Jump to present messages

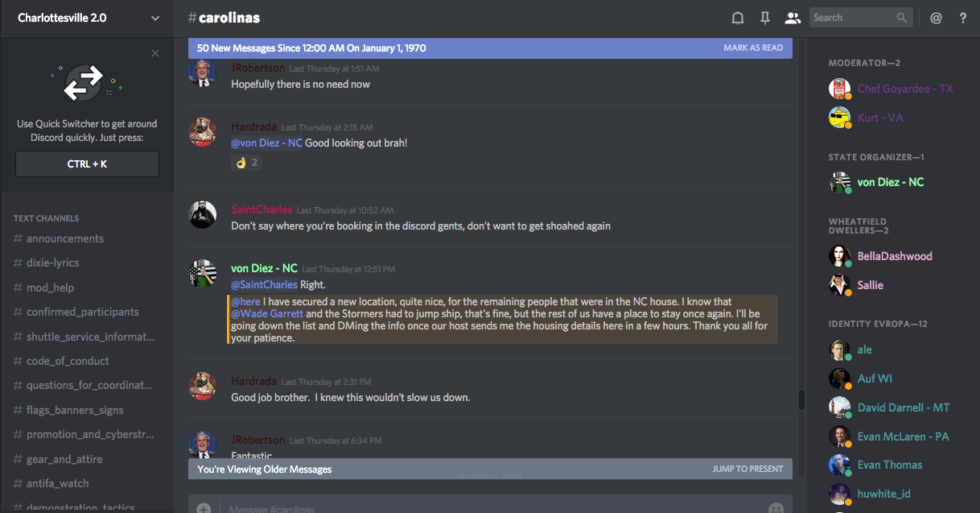747,469
